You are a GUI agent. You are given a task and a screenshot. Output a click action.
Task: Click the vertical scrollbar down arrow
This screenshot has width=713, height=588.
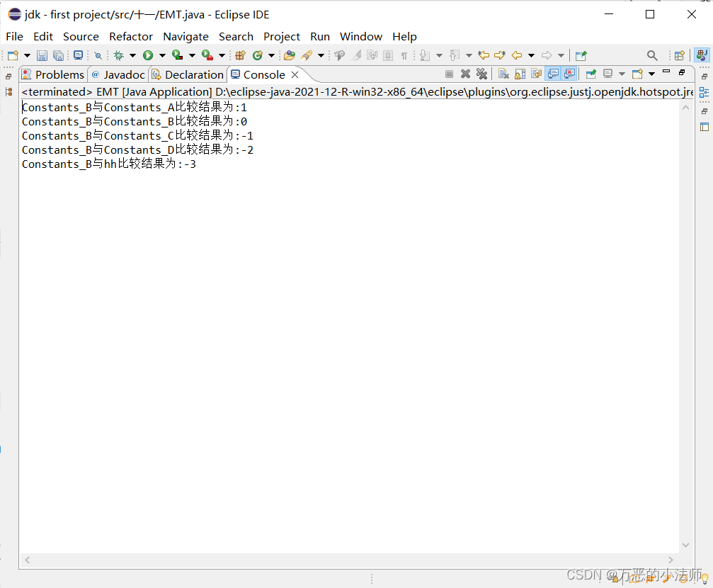coord(685,545)
